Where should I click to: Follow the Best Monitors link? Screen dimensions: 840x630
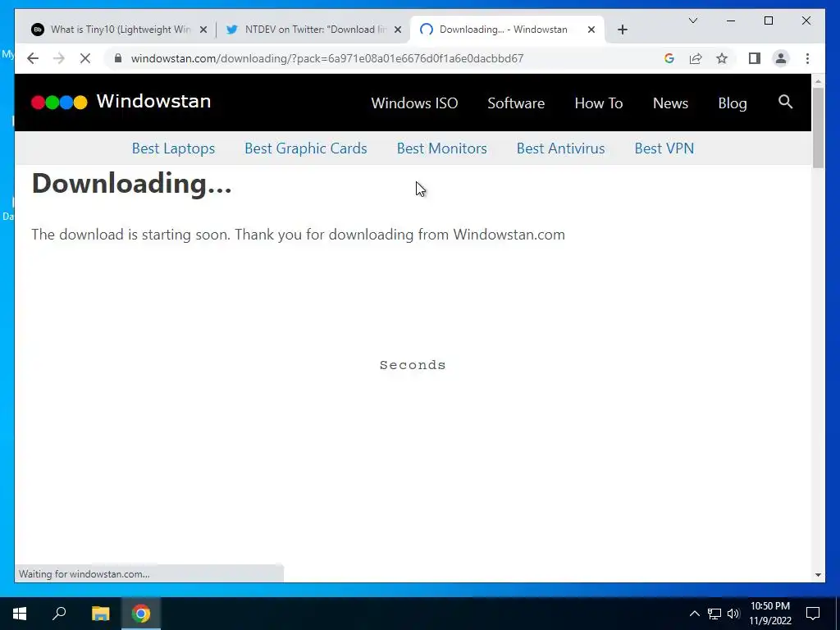(442, 148)
